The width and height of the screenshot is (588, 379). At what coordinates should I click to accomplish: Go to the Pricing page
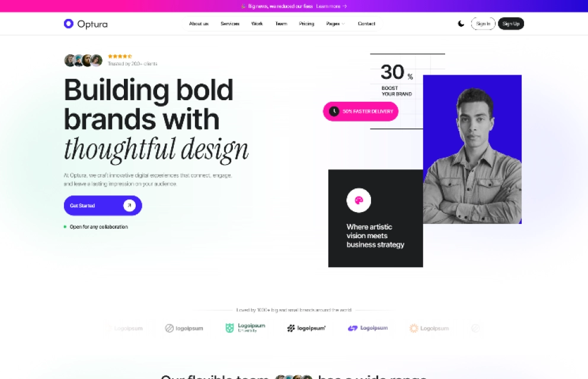306,24
